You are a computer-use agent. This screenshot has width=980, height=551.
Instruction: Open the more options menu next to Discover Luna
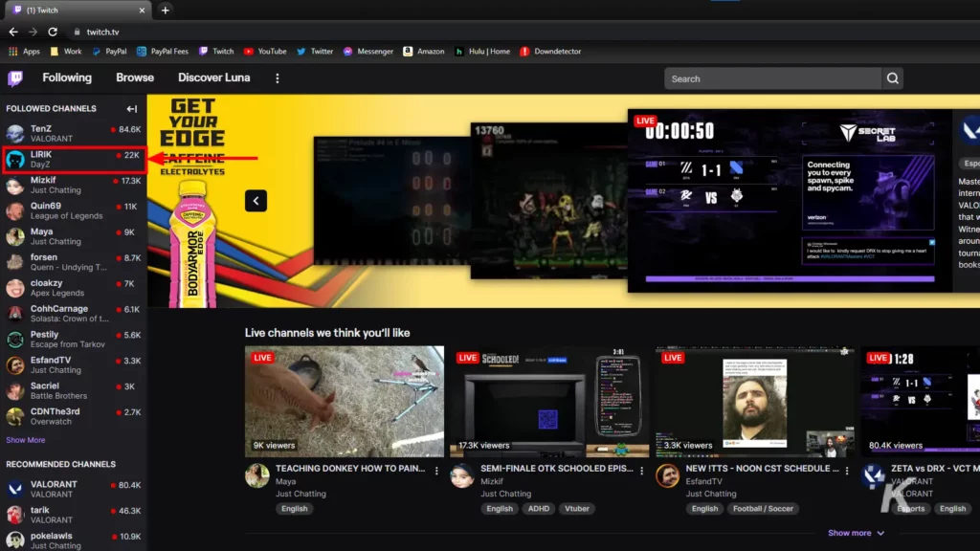[278, 78]
